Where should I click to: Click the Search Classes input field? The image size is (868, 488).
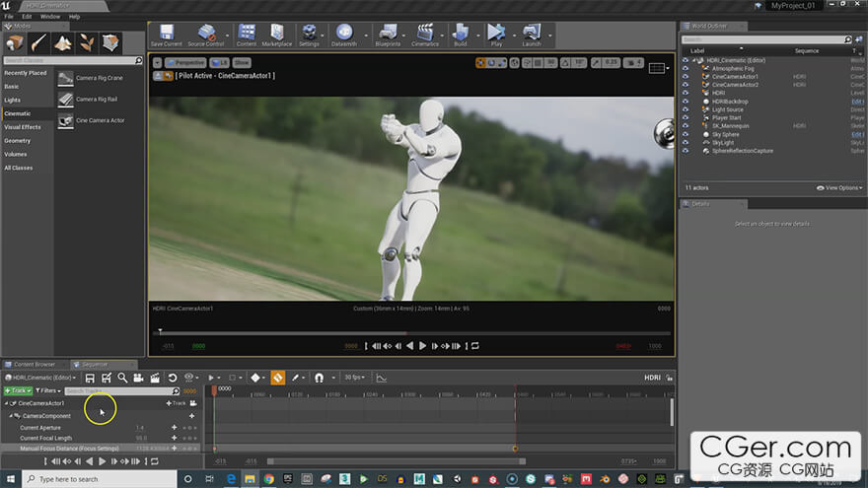[x=73, y=60]
